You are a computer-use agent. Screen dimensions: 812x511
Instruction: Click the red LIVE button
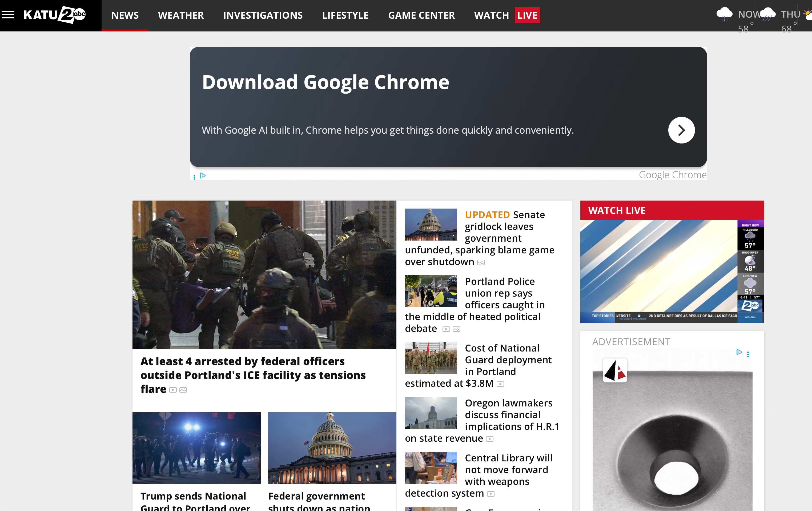[527, 15]
